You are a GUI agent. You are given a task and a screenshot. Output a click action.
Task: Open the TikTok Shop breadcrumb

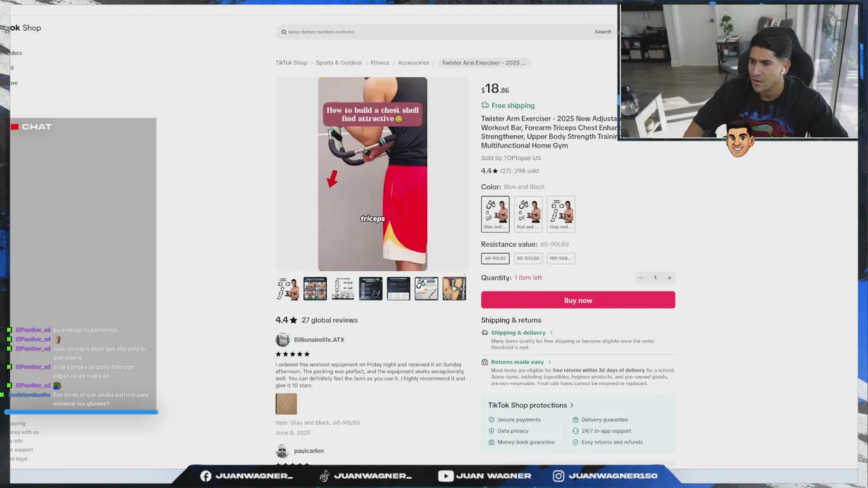292,62
